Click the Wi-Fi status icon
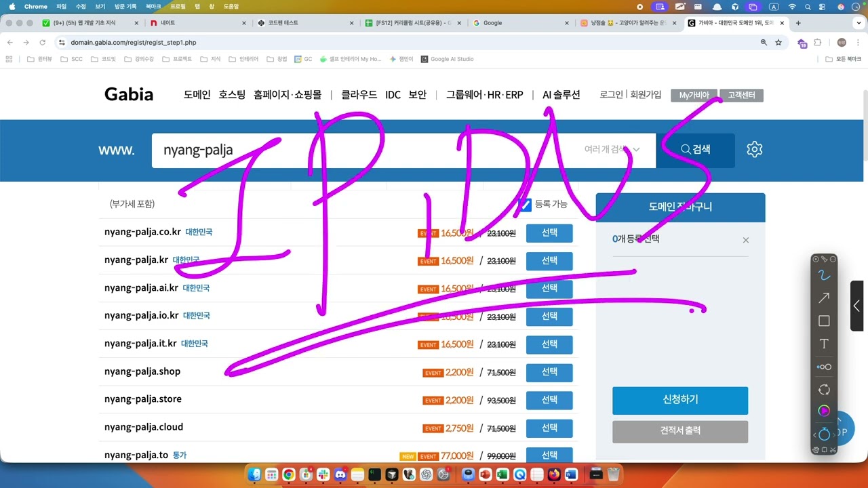868x488 pixels. (792, 6)
